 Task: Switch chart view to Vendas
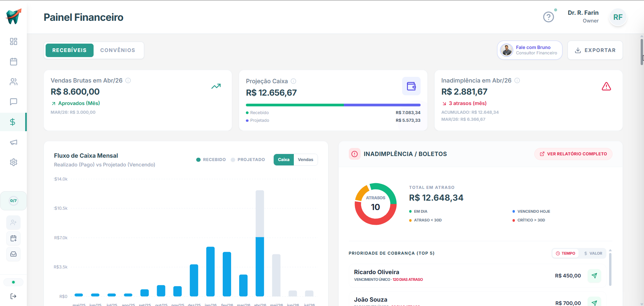point(306,160)
